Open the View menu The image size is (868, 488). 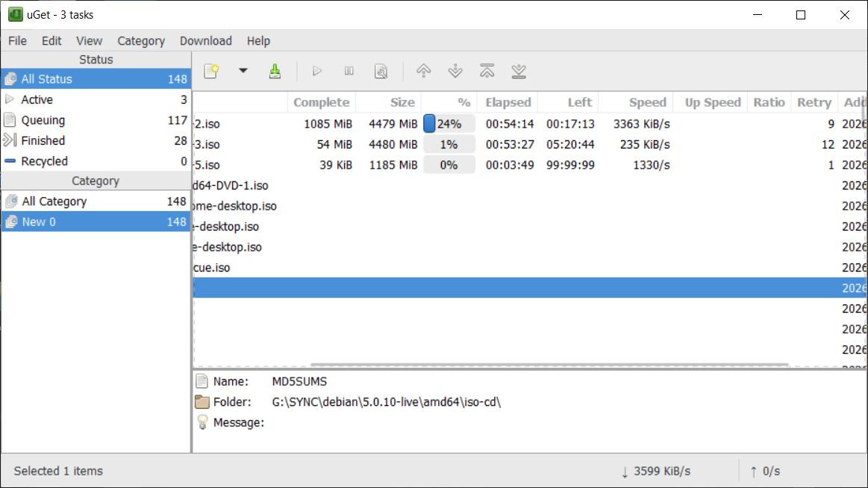(89, 41)
